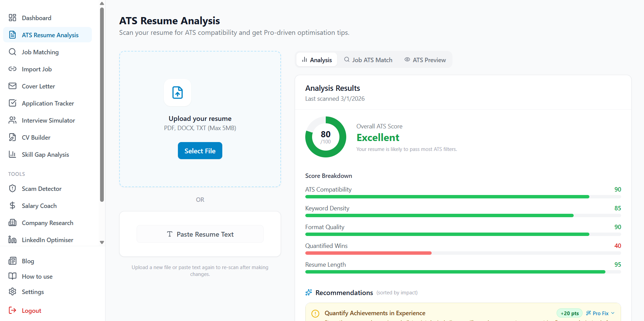The height and width of the screenshot is (321, 644).
Task: Click the Application Tracker checkbox icon
Action: coord(13,103)
